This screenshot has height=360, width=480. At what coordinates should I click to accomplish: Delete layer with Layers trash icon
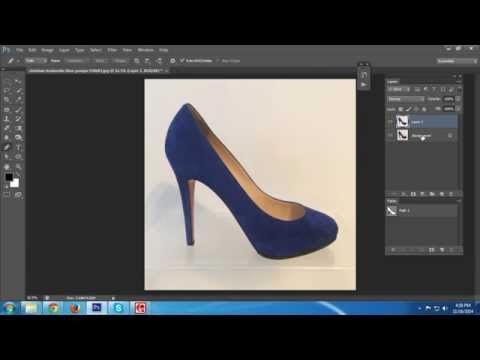tap(451, 194)
